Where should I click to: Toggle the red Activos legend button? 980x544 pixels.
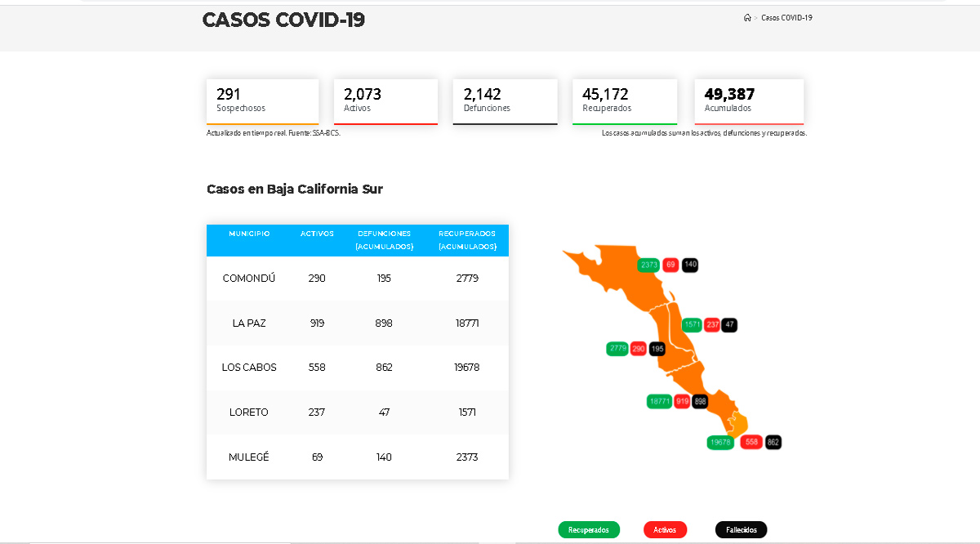665,530
